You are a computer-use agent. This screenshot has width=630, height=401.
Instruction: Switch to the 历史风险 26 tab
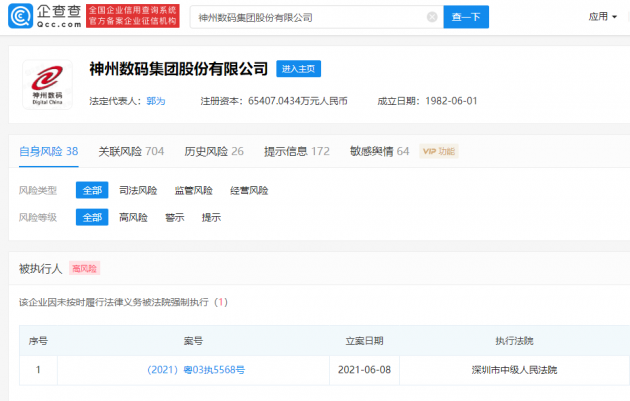pyautogui.click(x=214, y=151)
